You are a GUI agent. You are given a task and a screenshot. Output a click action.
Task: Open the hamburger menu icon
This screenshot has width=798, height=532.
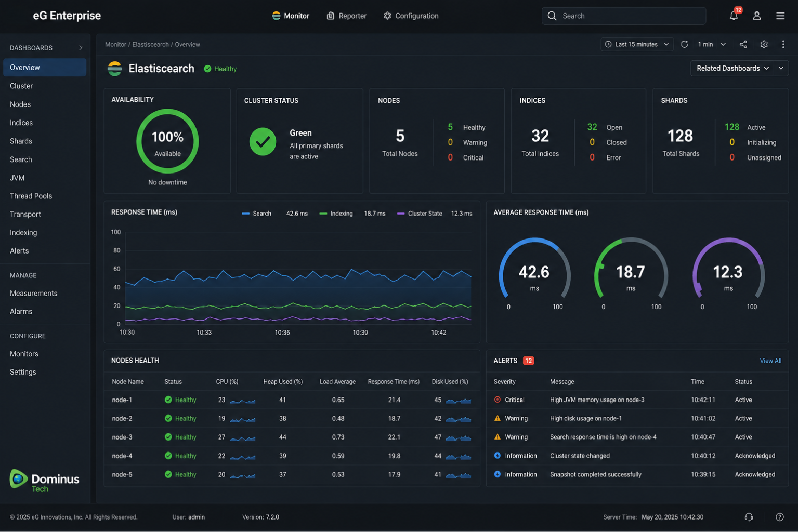click(x=780, y=16)
